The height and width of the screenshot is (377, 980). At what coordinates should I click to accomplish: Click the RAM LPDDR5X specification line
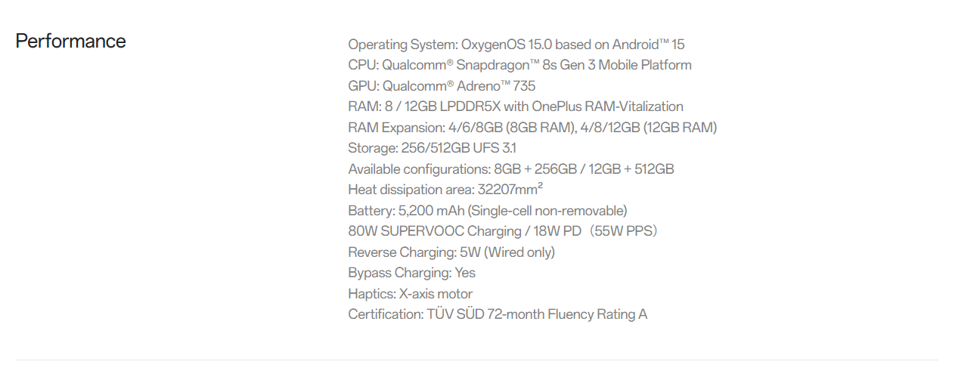(x=515, y=107)
